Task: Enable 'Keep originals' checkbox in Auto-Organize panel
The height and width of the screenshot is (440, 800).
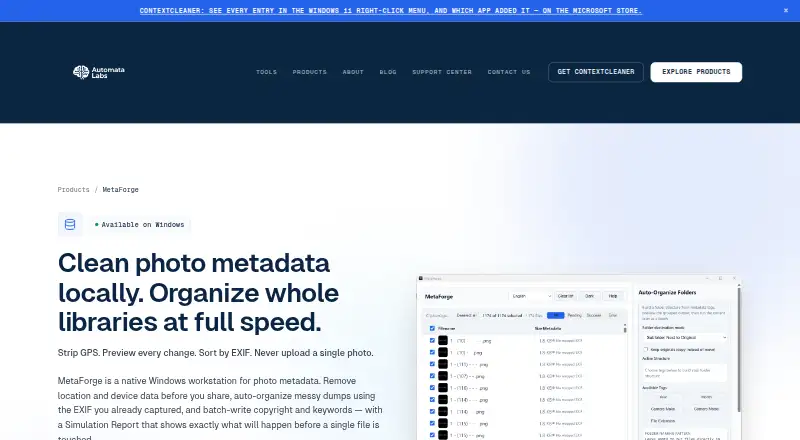Action: click(645, 350)
